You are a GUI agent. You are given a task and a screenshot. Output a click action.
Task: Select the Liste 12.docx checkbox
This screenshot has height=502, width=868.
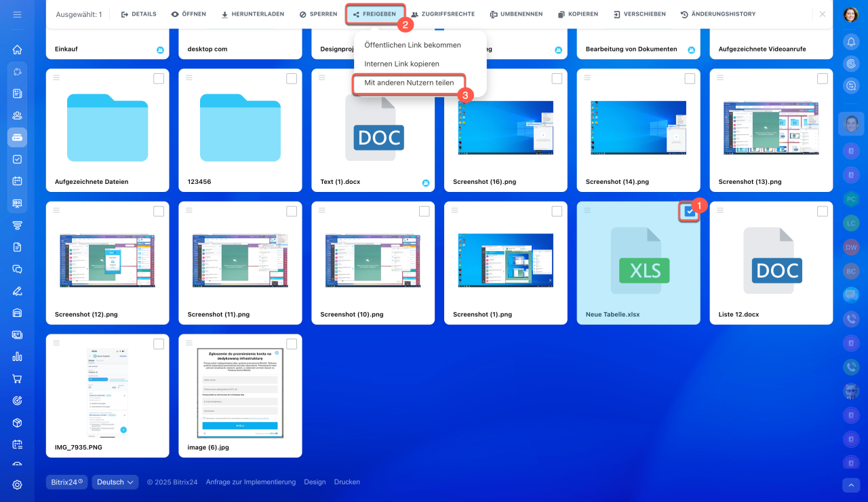(822, 212)
